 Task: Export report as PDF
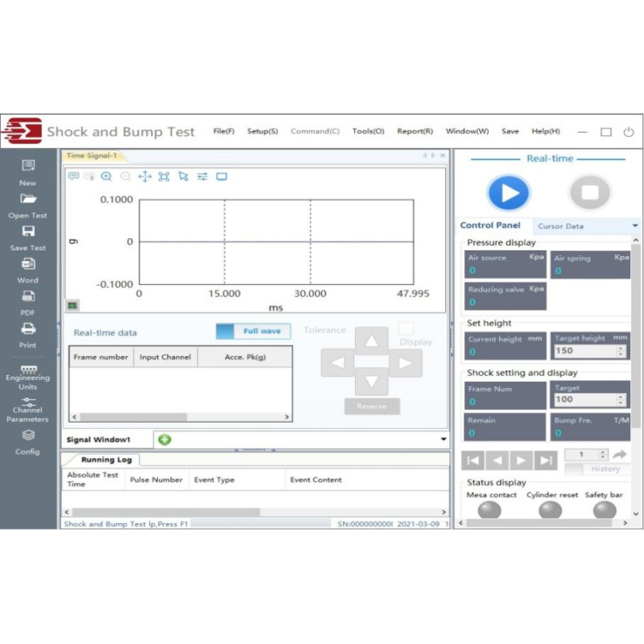click(x=28, y=303)
